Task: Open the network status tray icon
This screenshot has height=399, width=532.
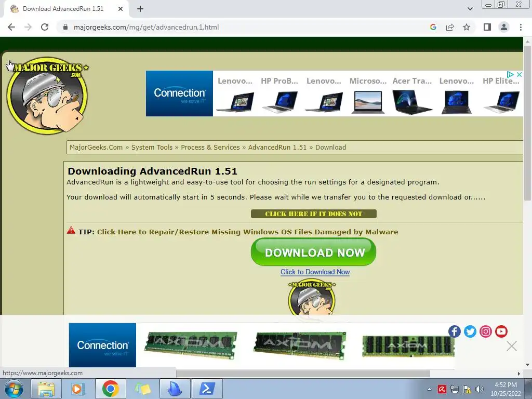Action: pos(455,389)
